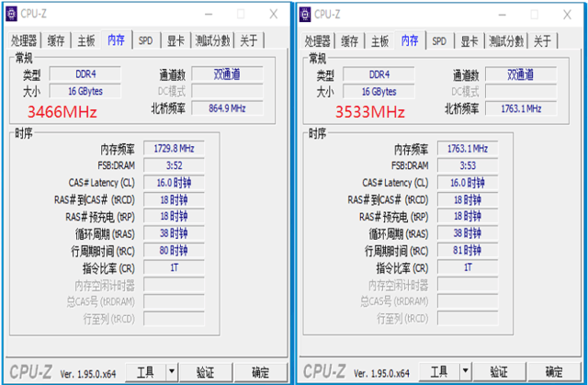This screenshot has height=385, width=588.
Task: Open 缓存 tab in right CPU-Z window
Action: (x=349, y=40)
